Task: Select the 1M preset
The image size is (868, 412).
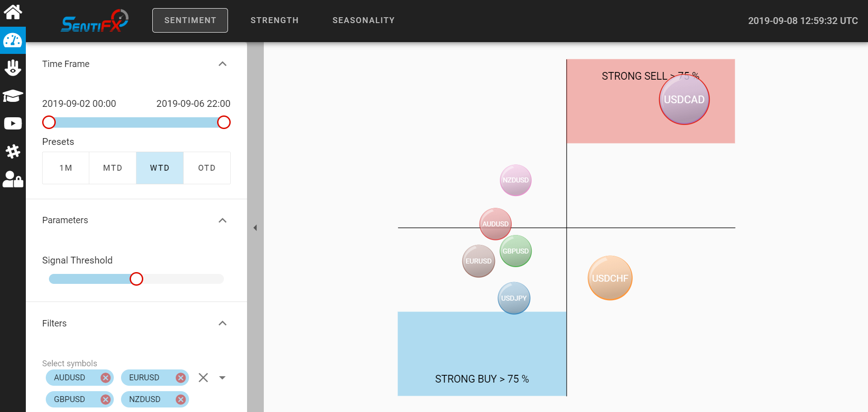Action: point(66,168)
